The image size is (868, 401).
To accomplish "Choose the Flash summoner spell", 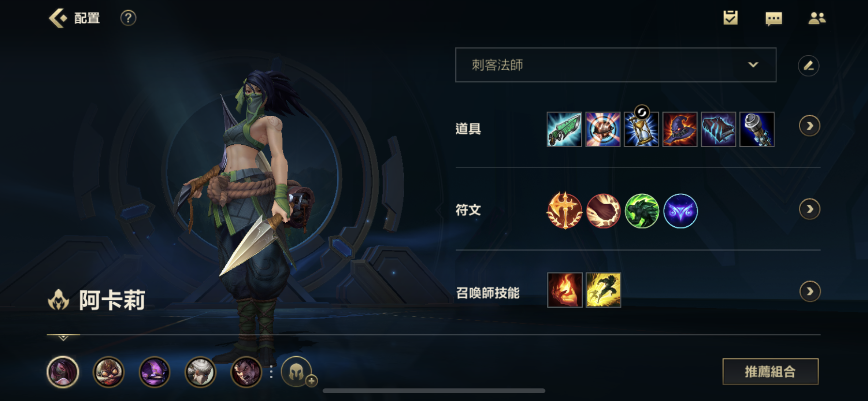I will click(604, 290).
